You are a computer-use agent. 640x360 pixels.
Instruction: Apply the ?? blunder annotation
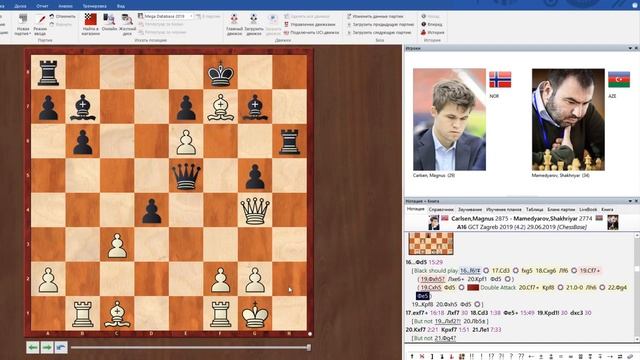(521, 356)
